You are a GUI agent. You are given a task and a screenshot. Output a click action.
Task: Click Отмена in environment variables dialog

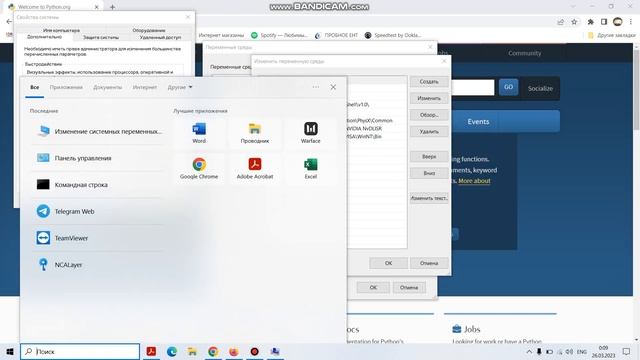click(409, 287)
